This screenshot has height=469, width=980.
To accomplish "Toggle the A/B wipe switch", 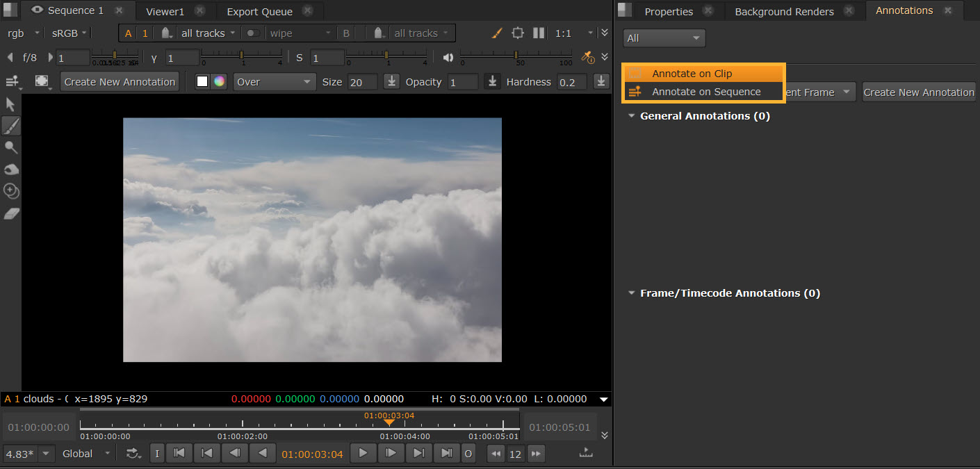I will tap(254, 33).
